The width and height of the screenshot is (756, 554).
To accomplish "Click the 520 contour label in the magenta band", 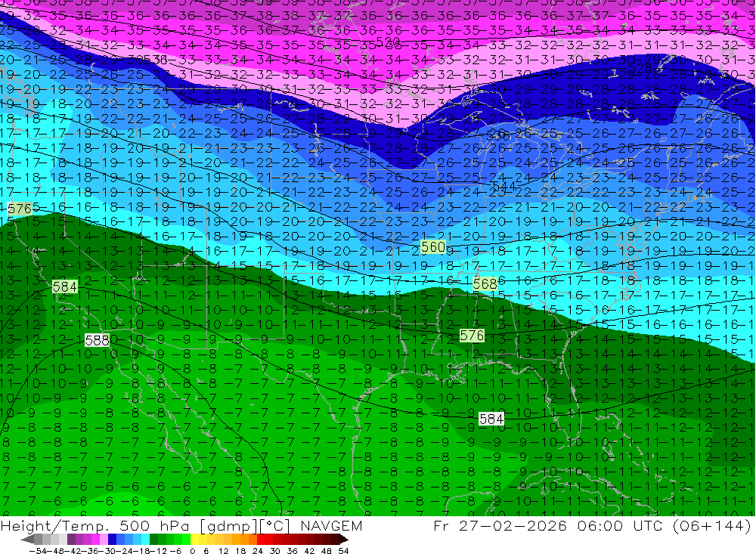I will tap(388, 42).
